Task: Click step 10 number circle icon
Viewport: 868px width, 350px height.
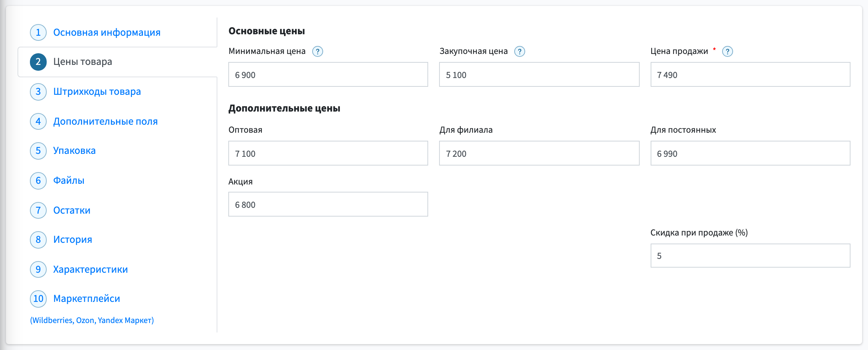Action: pyautogui.click(x=38, y=299)
